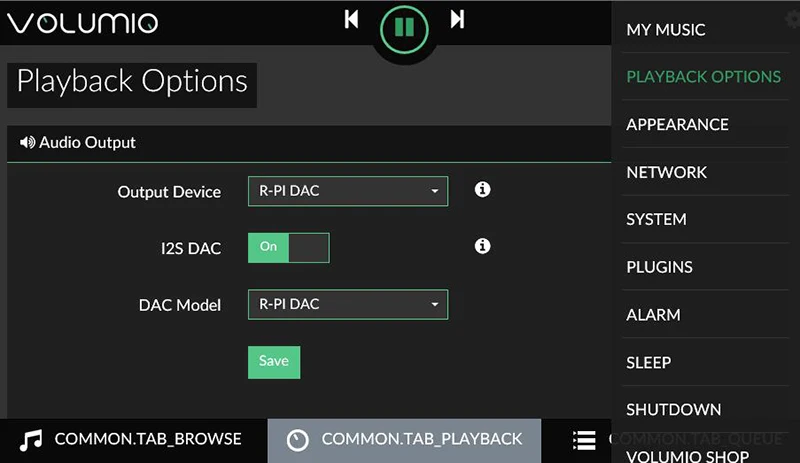Select Playback Options in the side menu
The width and height of the screenshot is (800, 463).
point(704,77)
